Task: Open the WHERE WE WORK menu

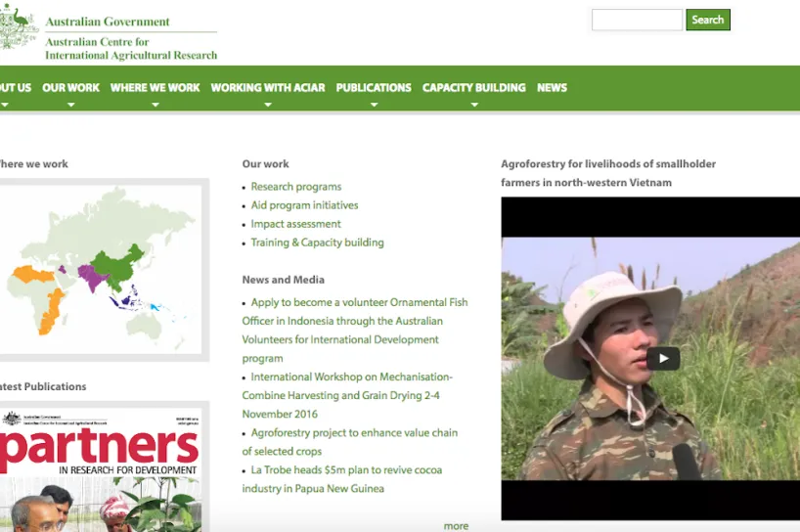Action: pos(156,88)
